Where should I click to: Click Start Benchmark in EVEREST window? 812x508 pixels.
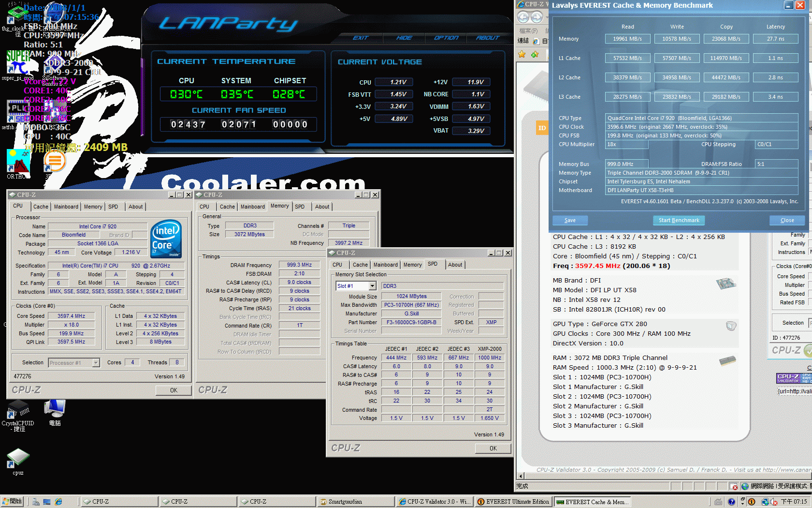coord(679,220)
